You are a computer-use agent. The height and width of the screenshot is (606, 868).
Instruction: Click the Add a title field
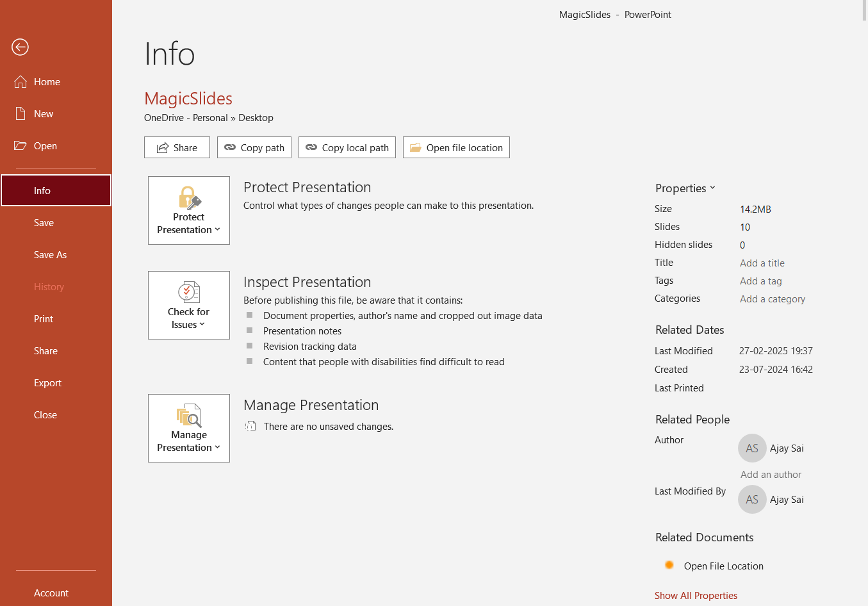(x=762, y=263)
